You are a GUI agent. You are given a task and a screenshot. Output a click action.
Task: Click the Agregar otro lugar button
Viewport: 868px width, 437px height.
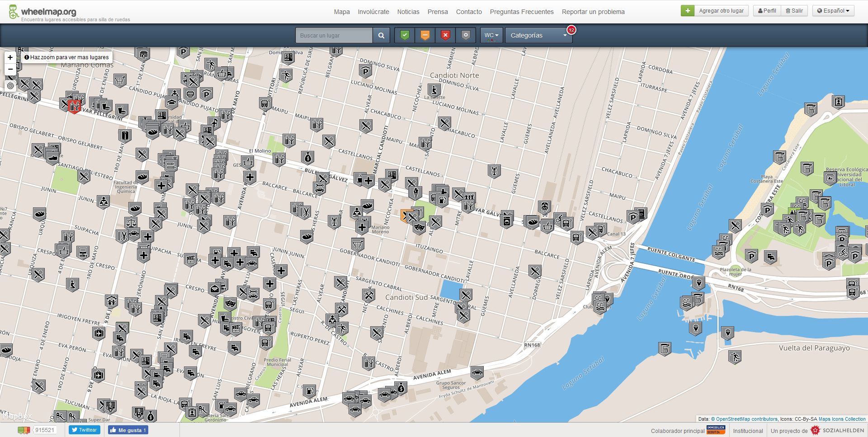pyautogui.click(x=715, y=11)
